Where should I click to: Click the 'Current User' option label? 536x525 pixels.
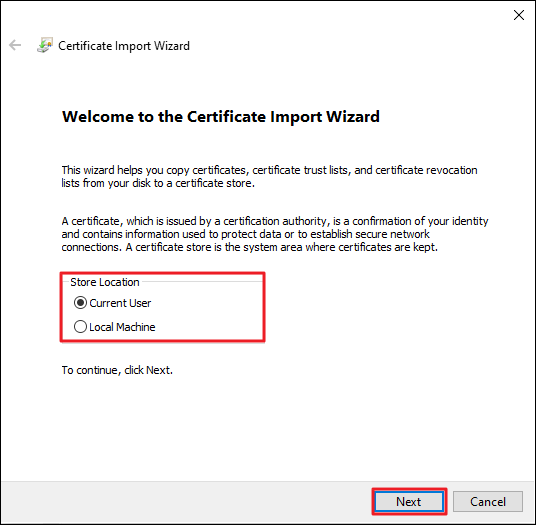pos(120,303)
